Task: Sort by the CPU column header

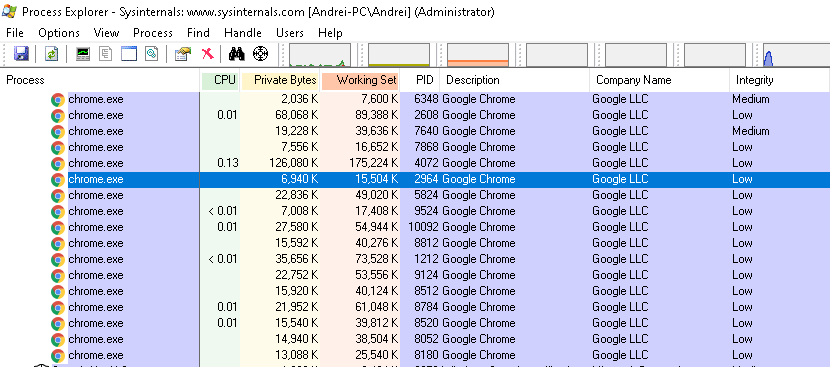Action: pyautogui.click(x=220, y=80)
